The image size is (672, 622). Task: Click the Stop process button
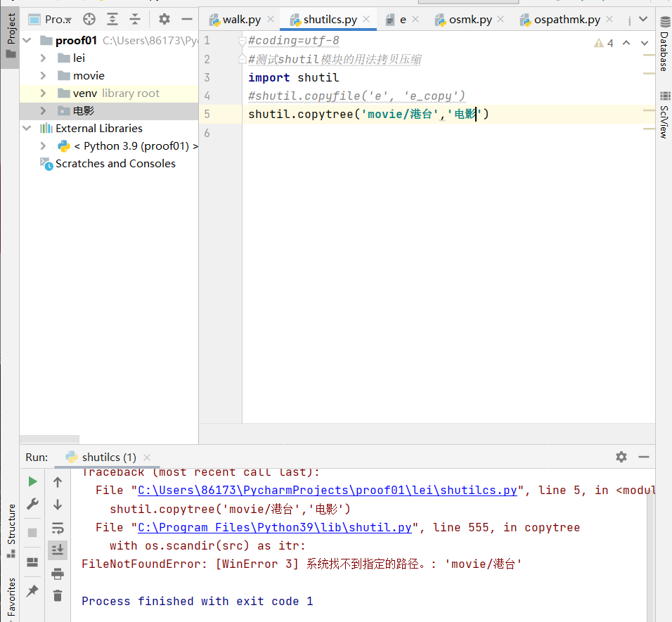coord(32,533)
